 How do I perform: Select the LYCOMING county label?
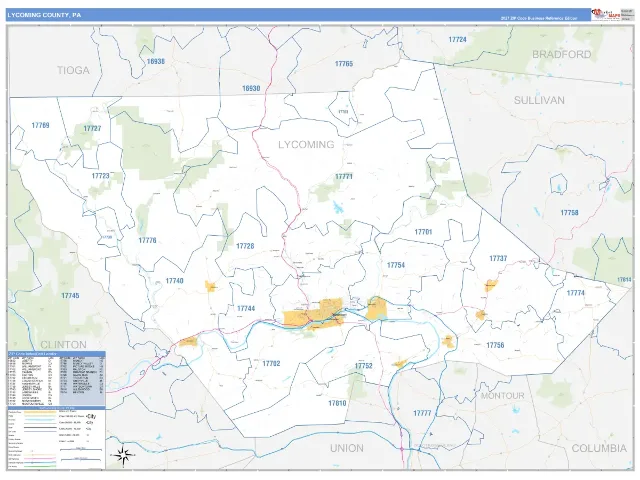(306, 144)
